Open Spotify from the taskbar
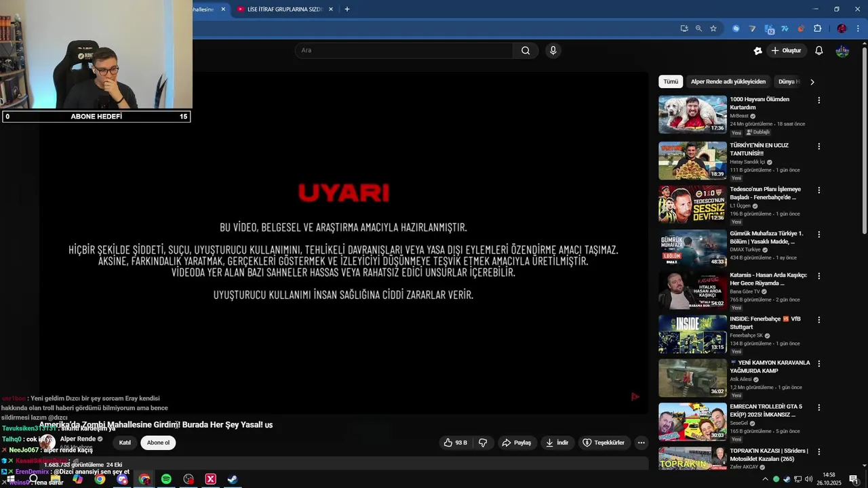868x488 pixels. pyautogui.click(x=166, y=479)
